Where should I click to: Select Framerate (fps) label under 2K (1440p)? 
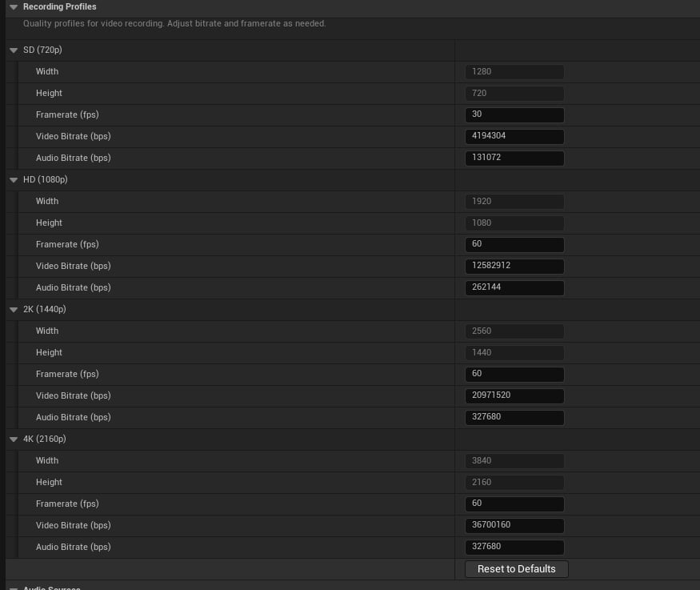(x=67, y=374)
